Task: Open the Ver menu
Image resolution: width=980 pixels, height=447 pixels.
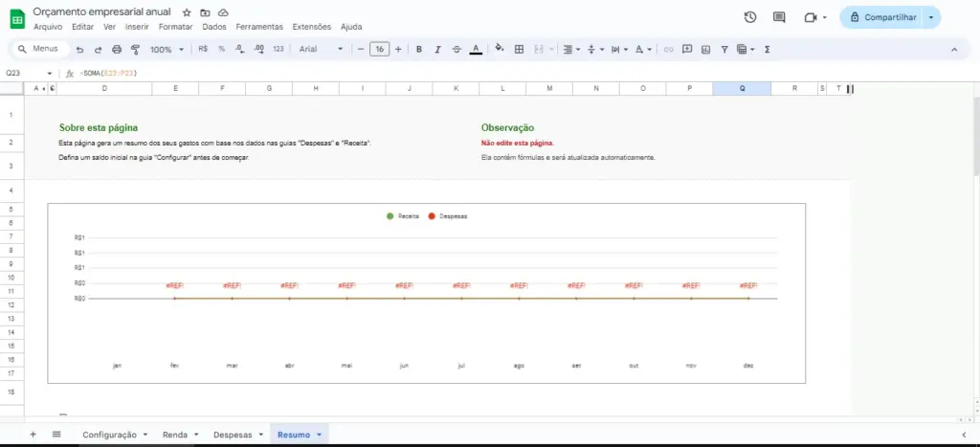Action: tap(109, 27)
